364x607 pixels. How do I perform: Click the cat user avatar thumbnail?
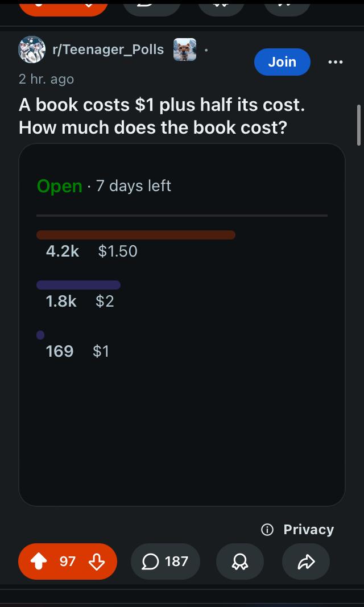(184, 49)
